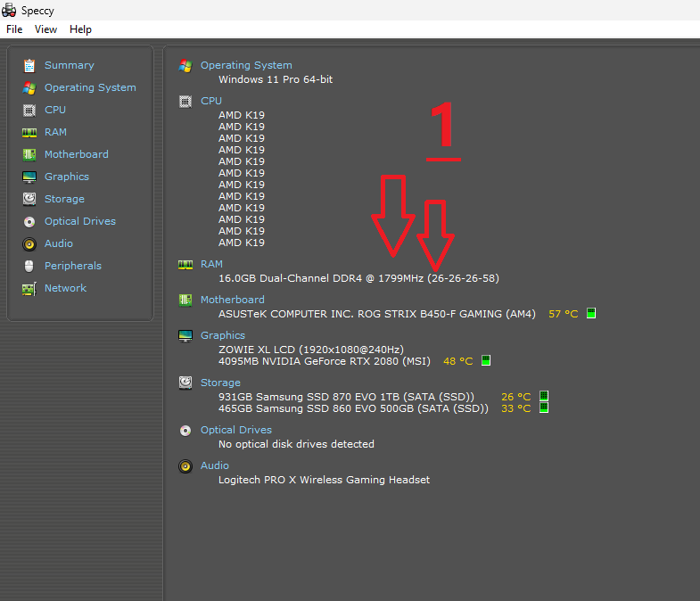The width and height of the screenshot is (700, 601).
Task: Click the 'Samsung SSD 860 EVO 500GB' line
Action: pos(353,408)
